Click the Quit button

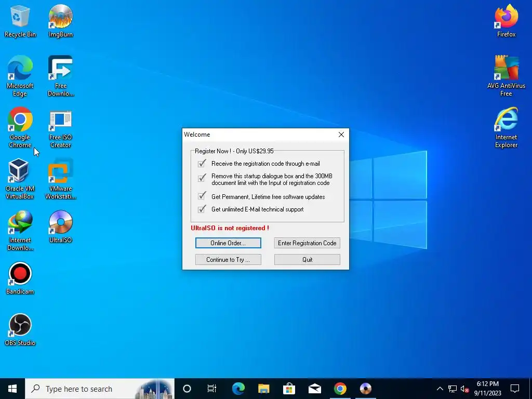point(307,260)
